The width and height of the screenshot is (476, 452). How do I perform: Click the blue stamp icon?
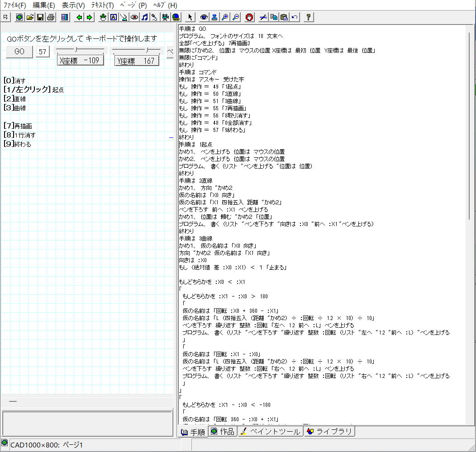(214, 17)
